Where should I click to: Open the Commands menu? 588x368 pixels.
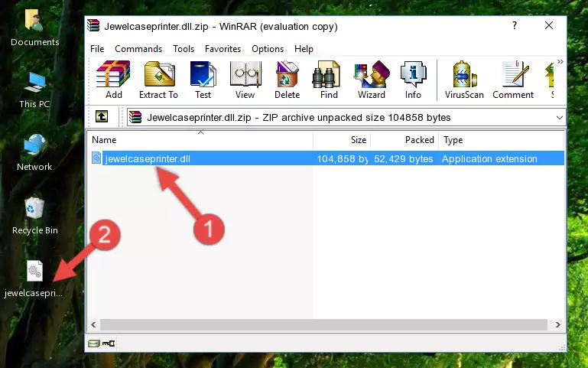(138, 49)
